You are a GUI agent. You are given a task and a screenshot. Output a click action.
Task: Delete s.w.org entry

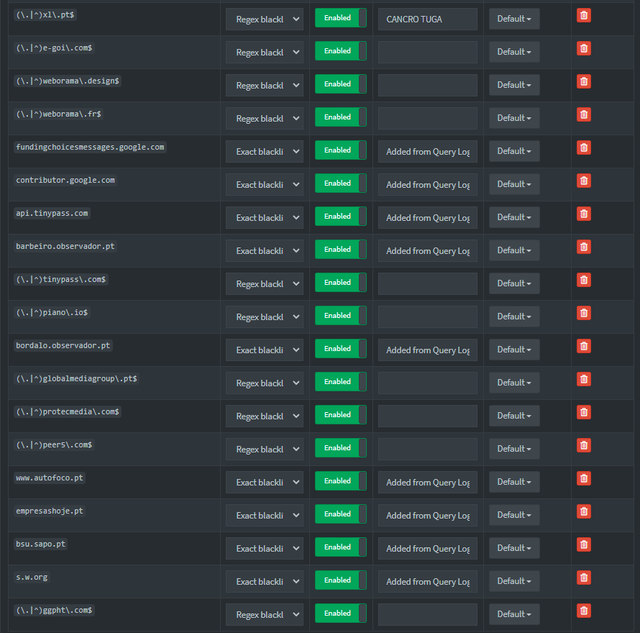[584, 577]
